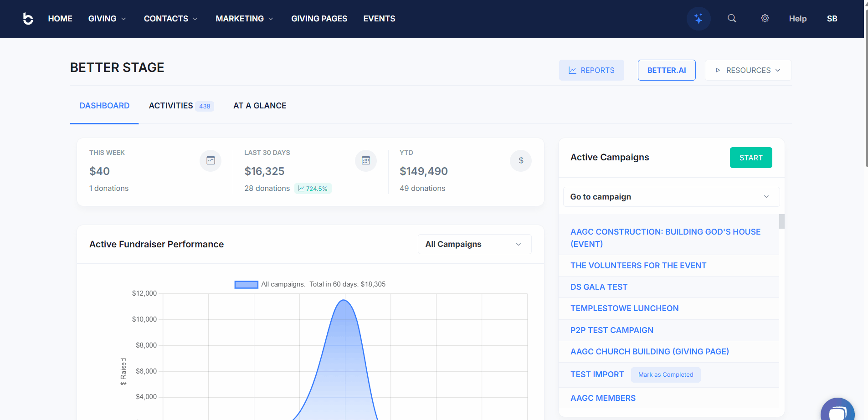Open the Resources dropdown
This screenshot has width=868, height=420.
[x=748, y=70]
